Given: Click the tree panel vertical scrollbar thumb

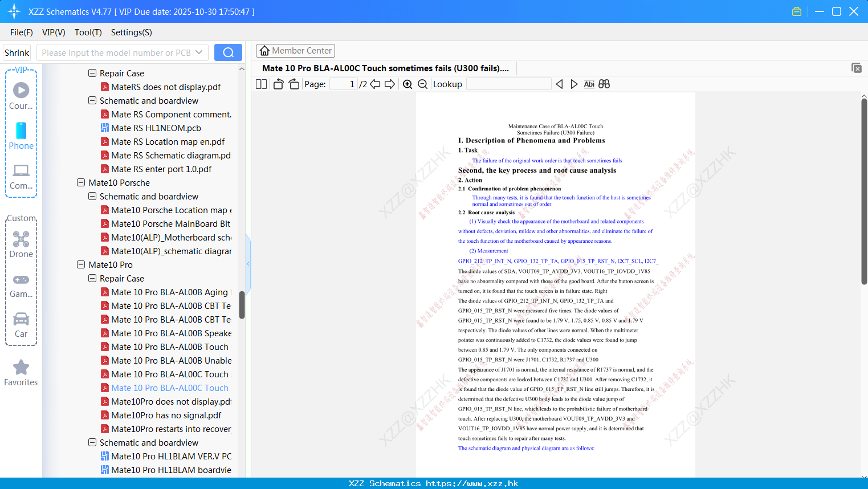Looking at the screenshot, I should (x=242, y=305).
